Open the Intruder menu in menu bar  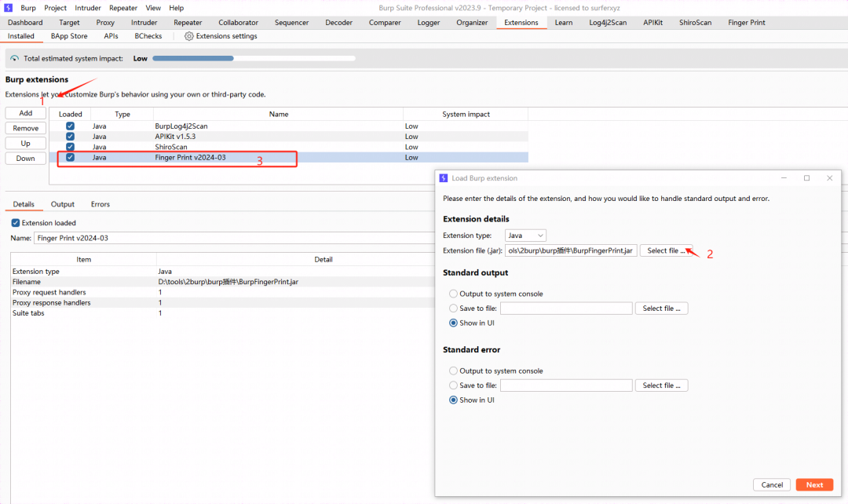pyautogui.click(x=88, y=8)
